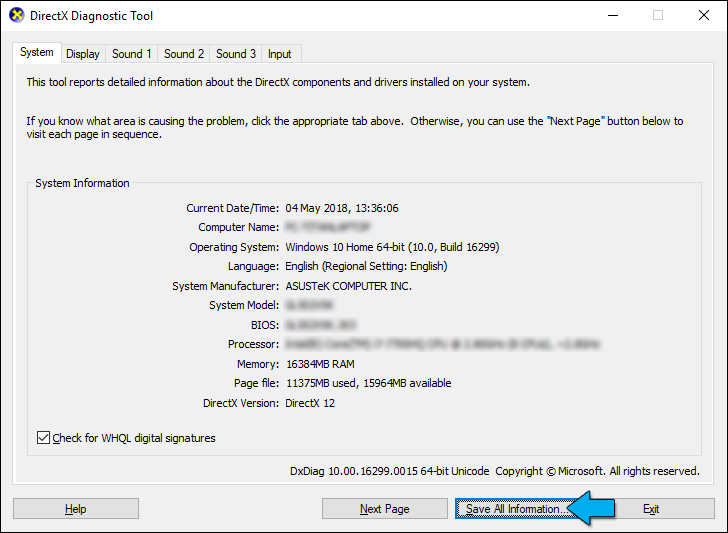Click the Next Page button

click(x=384, y=509)
